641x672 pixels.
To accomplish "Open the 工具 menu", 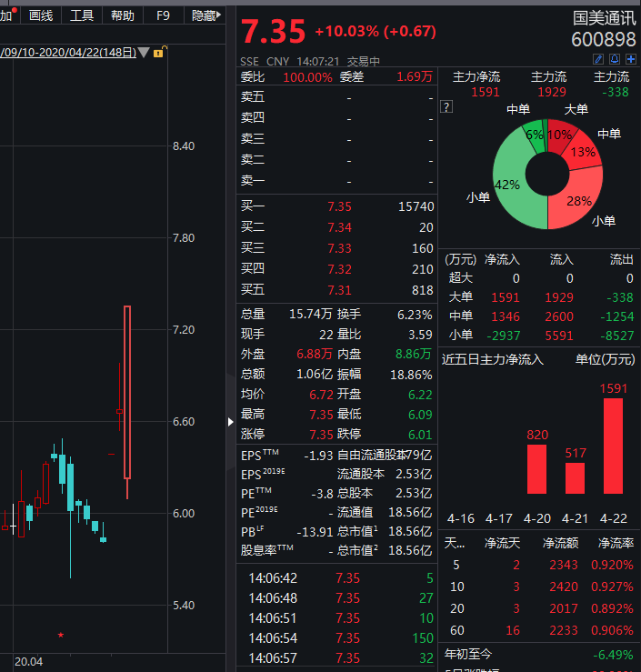I will tap(82, 15).
